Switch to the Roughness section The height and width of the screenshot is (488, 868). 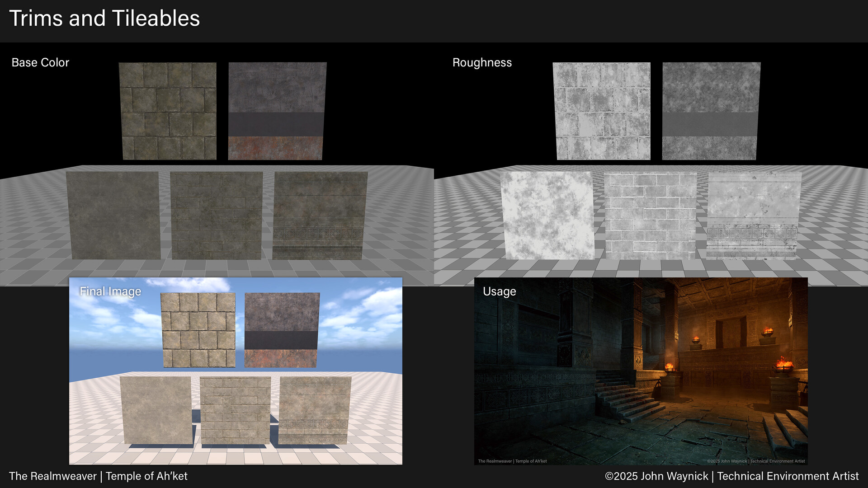[482, 62]
